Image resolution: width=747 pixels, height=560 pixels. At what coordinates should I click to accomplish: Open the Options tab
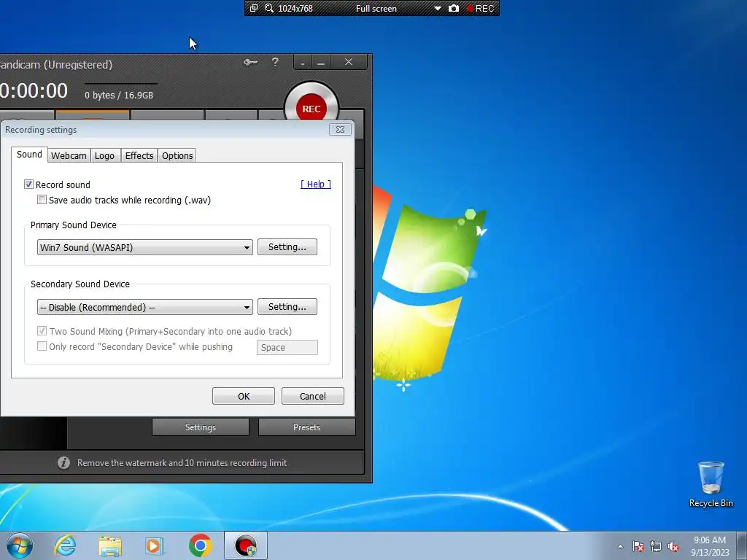(x=177, y=156)
